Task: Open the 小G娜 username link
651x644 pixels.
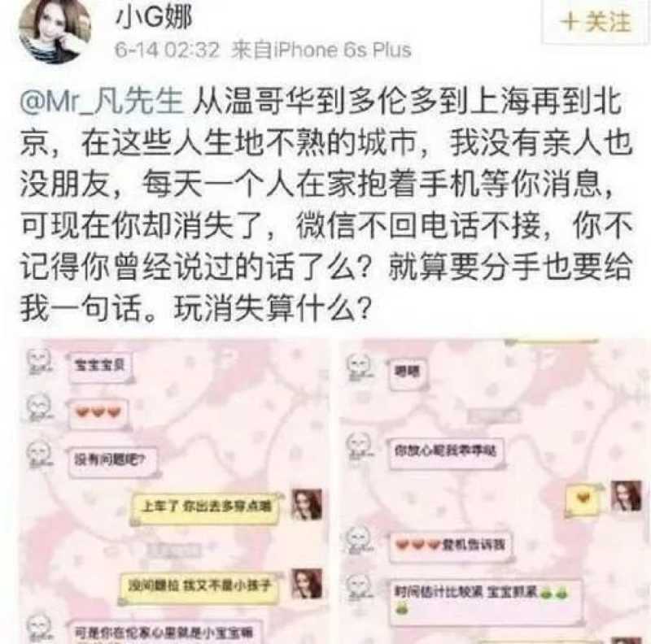Action: (153, 18)
